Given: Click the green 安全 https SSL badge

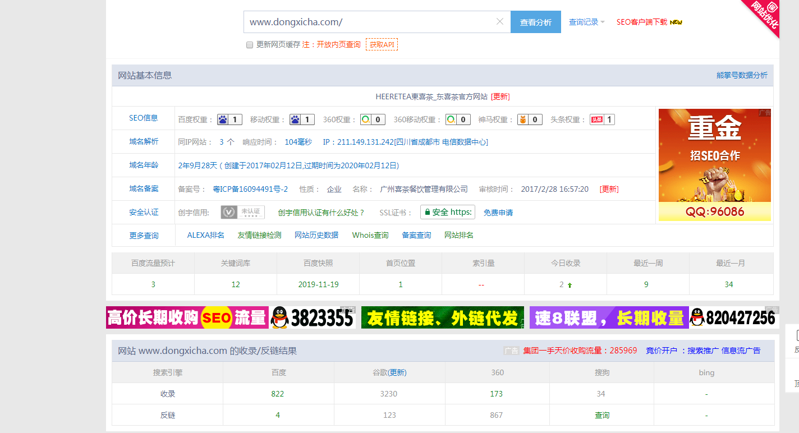Looking at the screenshot, I should click(447, 212).
